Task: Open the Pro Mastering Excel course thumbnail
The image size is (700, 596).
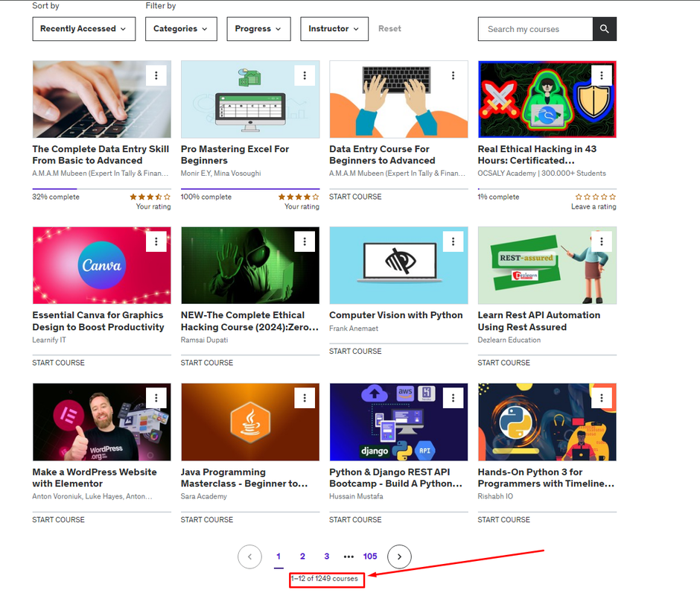Action: tap(250, 99)
